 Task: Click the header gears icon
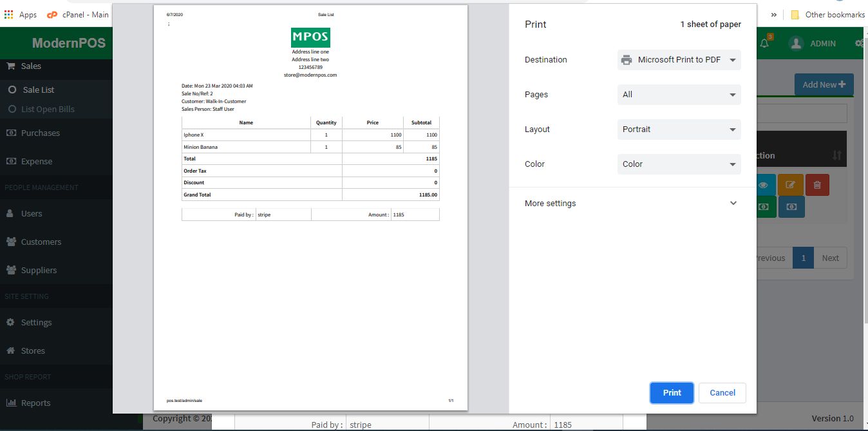[860, 43]
